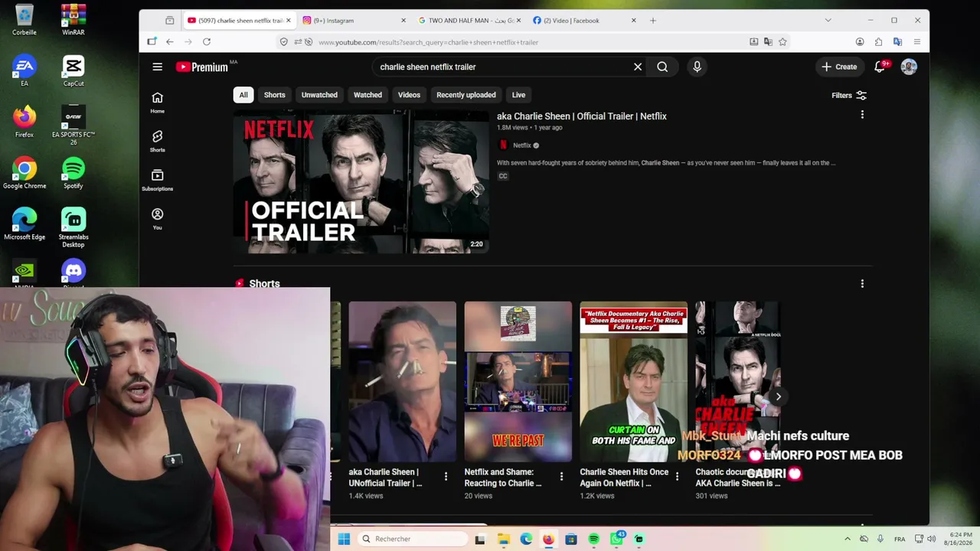Open CapCut from the desktop
980x551 pixels.
(x=73, y=71)
